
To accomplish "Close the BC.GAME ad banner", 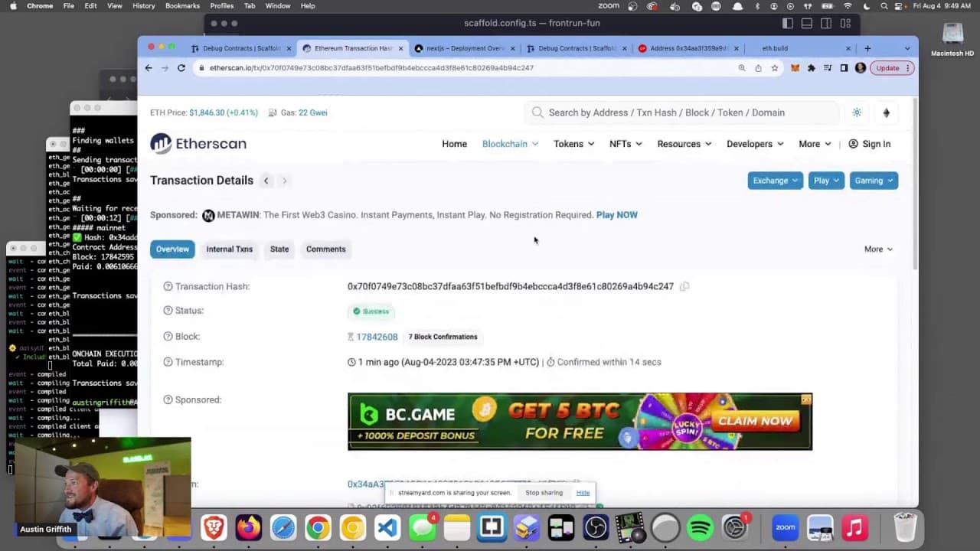I will tap(806, 399).
